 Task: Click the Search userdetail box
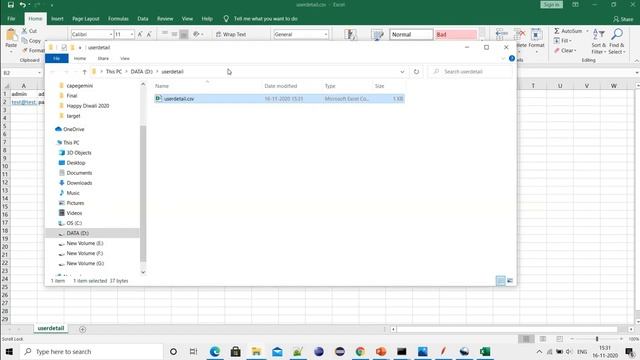(470, 71)
